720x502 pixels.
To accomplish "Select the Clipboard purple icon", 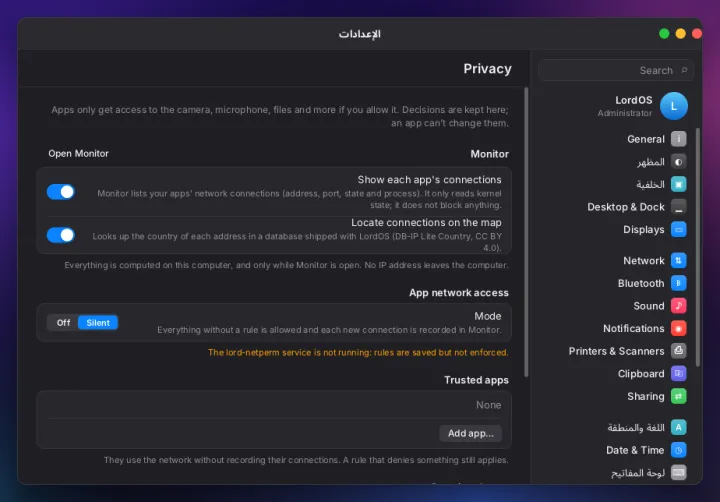I will tap(678, 373).
